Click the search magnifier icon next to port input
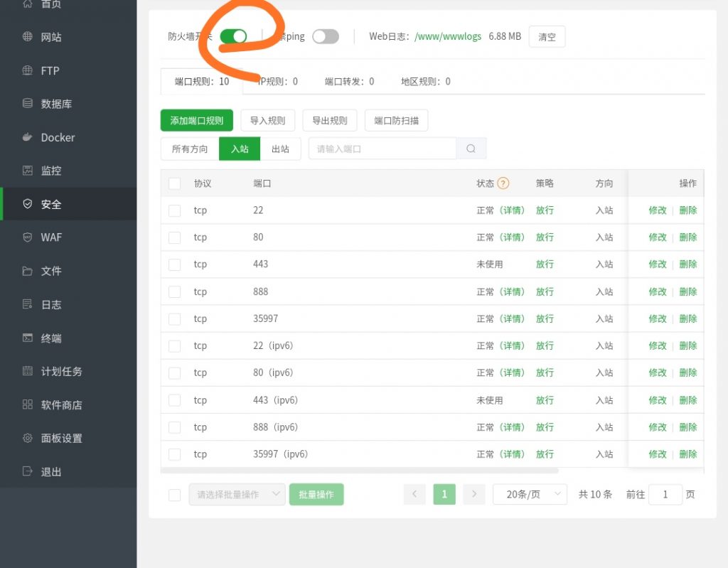 point(471,149)
